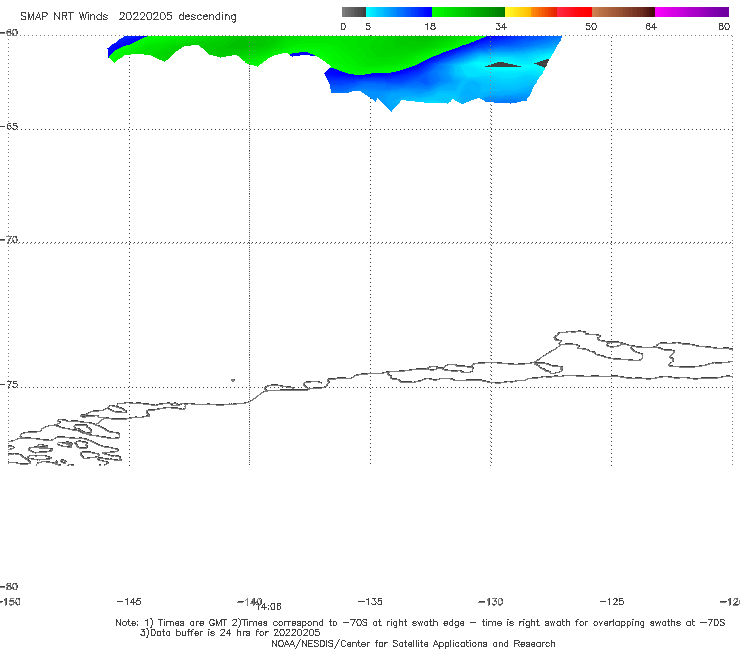
Task: Click the note line starting 'Note: 1) Times are GMT'
Action: tap(420, 623)
